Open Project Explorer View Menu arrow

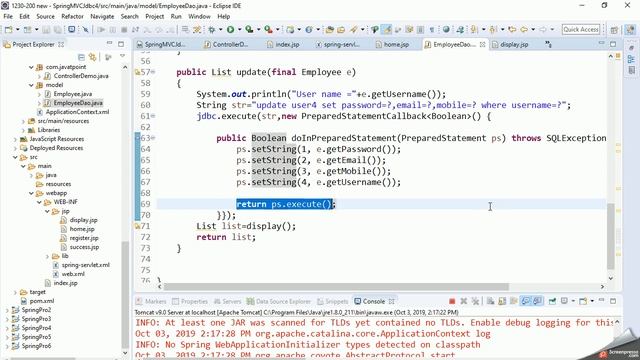coord(122,56)
